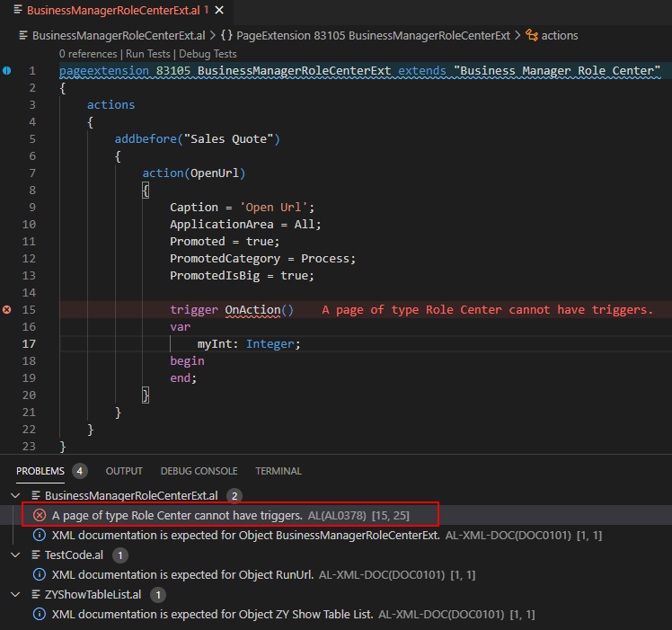Click the file icon in the editor tab
Image resolution: width=672 pixels, height=630 pixels.
[18, 10]
